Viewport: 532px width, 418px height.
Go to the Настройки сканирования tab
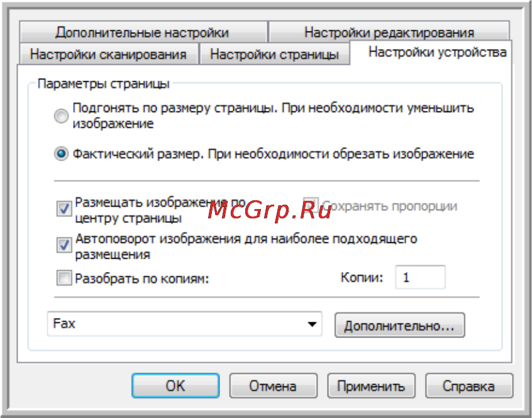(x=109, y=54)
